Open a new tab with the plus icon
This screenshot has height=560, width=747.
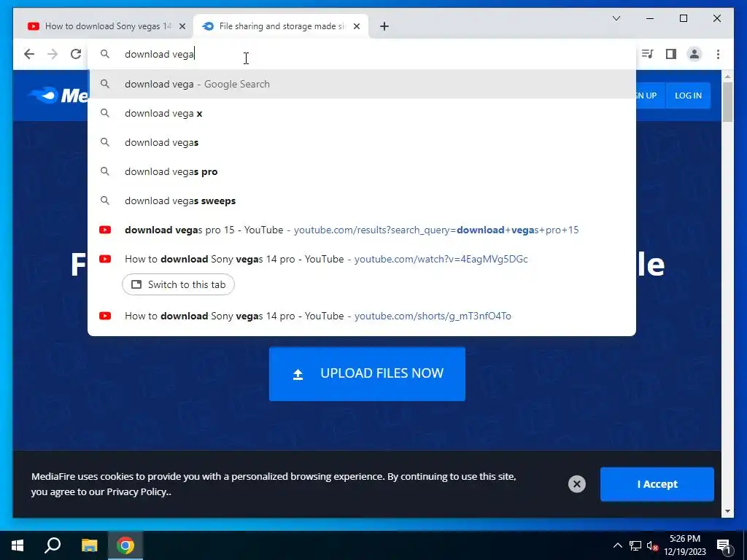coord(384,26)
